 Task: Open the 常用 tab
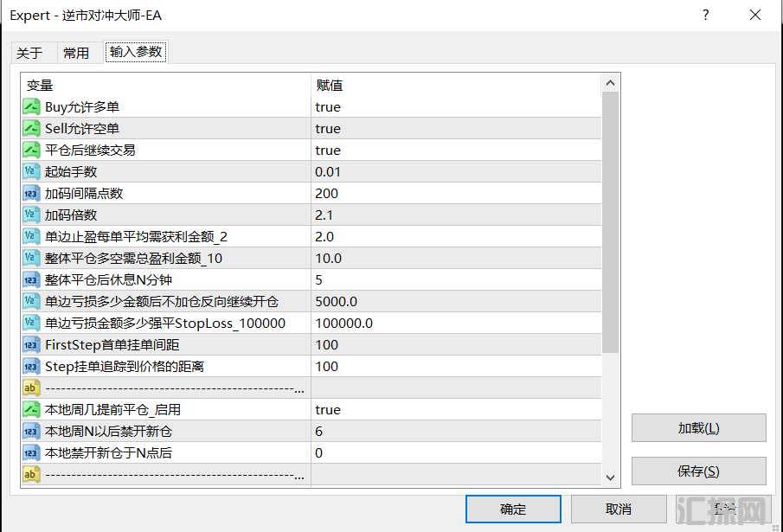pyautogui.click(x=76, y=53)
